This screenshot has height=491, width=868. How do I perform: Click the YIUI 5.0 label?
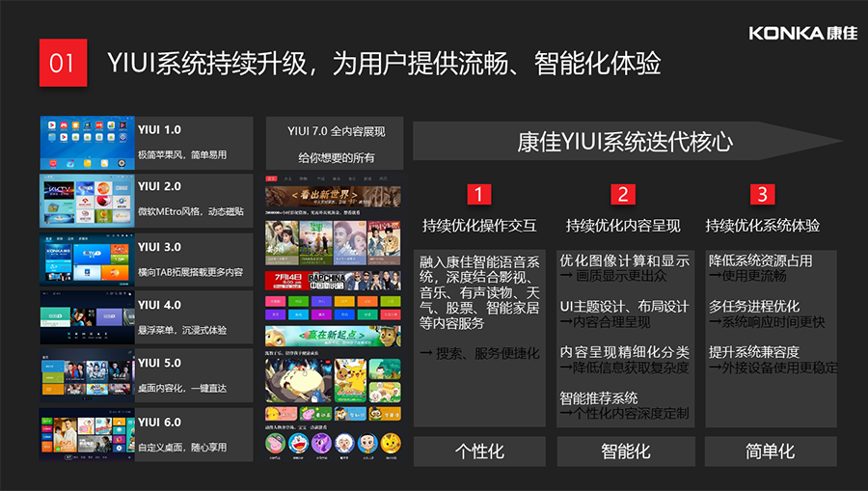click(x=159, y=363)
